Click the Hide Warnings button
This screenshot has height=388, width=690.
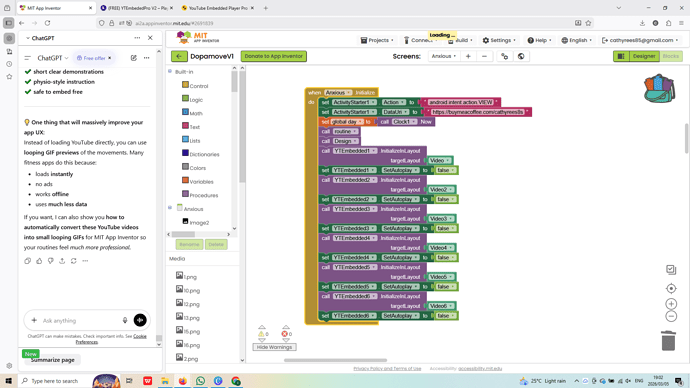click(x=275, y=347)
